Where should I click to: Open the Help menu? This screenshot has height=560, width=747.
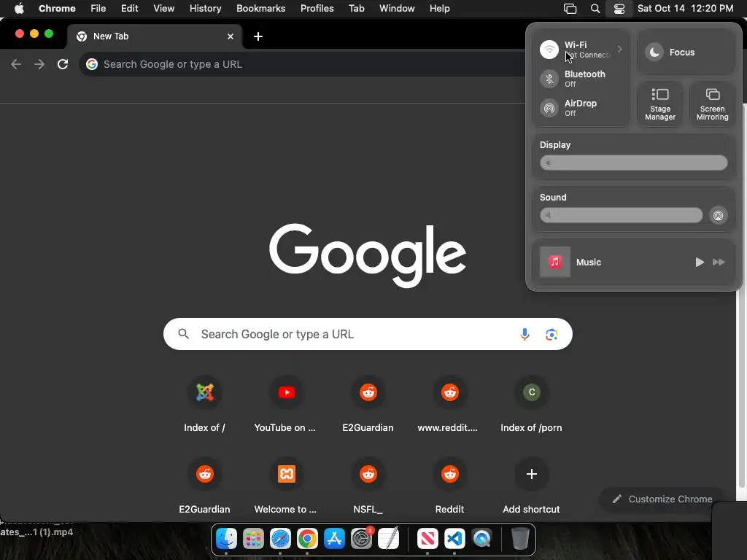pos(439,9)
